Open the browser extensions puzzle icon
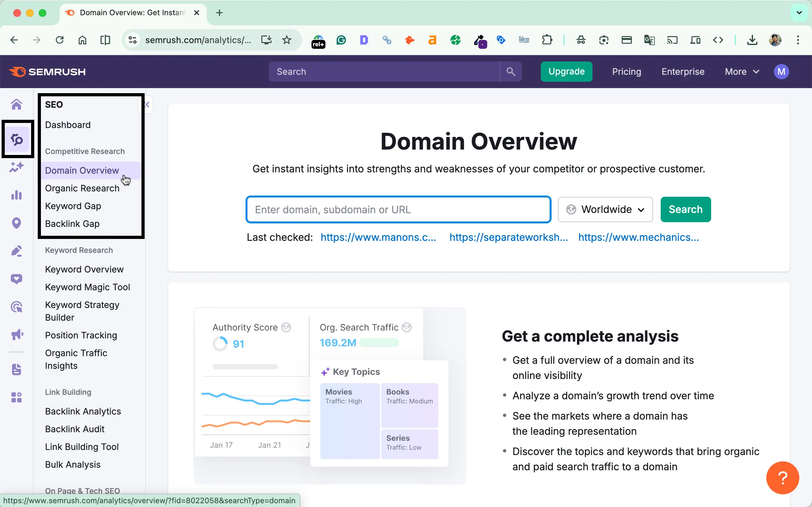This screenshot has width=812, height=507. click(x=547, y=40)
